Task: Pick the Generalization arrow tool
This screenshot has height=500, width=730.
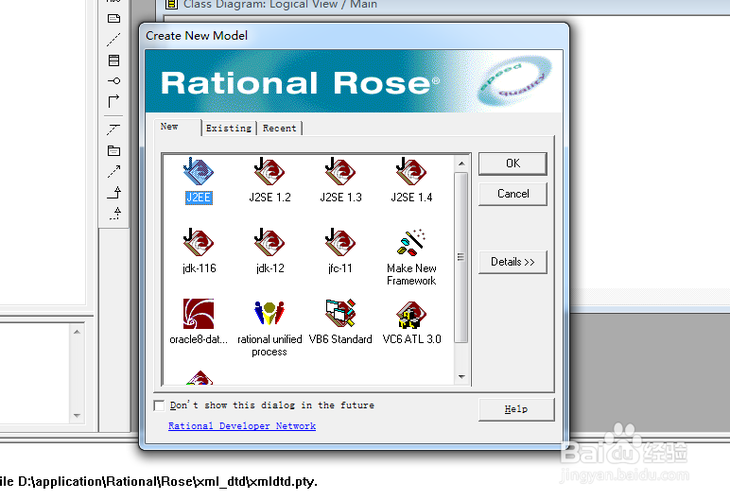Action: (x=115, y=192)
